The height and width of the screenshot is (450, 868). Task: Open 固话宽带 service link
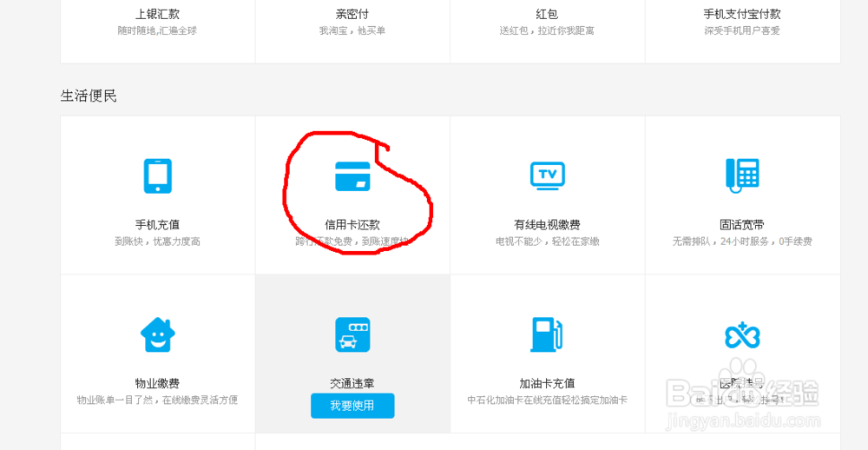tap(742, 225)
